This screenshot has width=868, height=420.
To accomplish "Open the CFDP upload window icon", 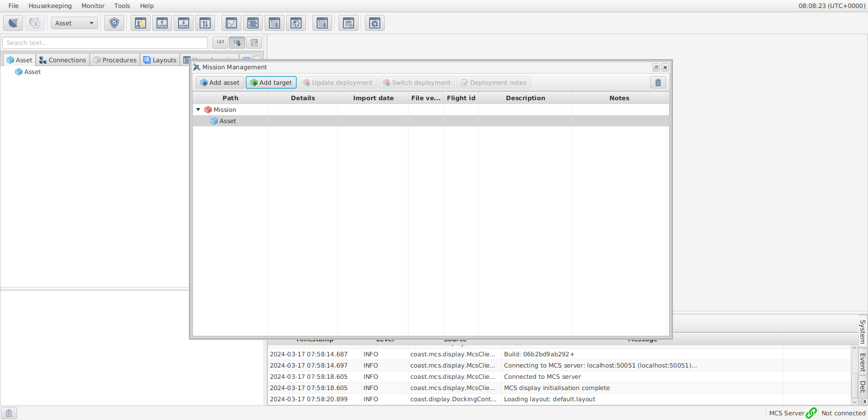I will coord(162,23).
